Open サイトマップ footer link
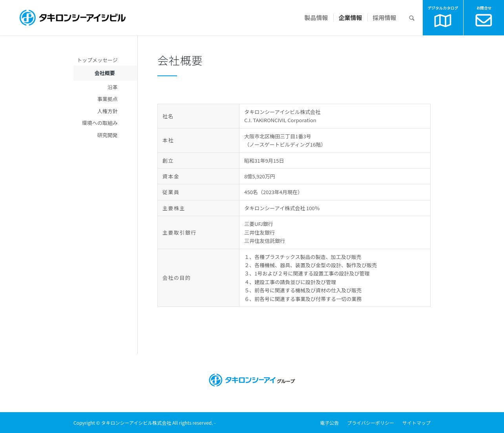The width and height of the screenshot is (504, 433). pos(416,423)
